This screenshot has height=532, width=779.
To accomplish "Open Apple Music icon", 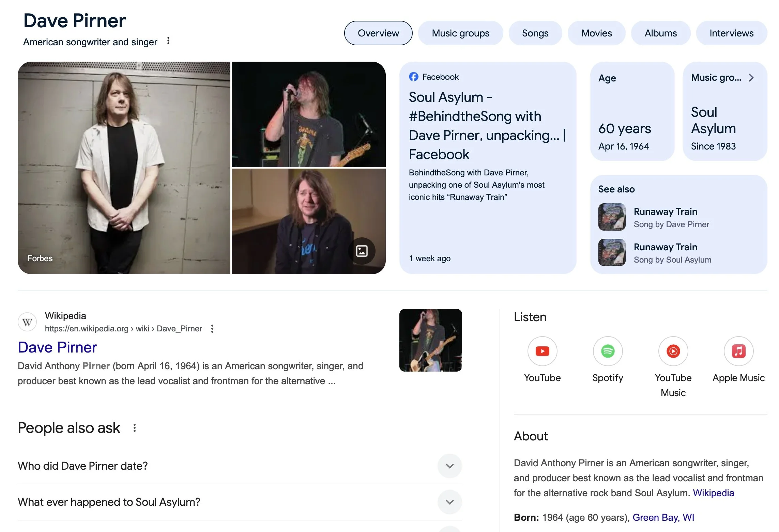I will [738, 351].
